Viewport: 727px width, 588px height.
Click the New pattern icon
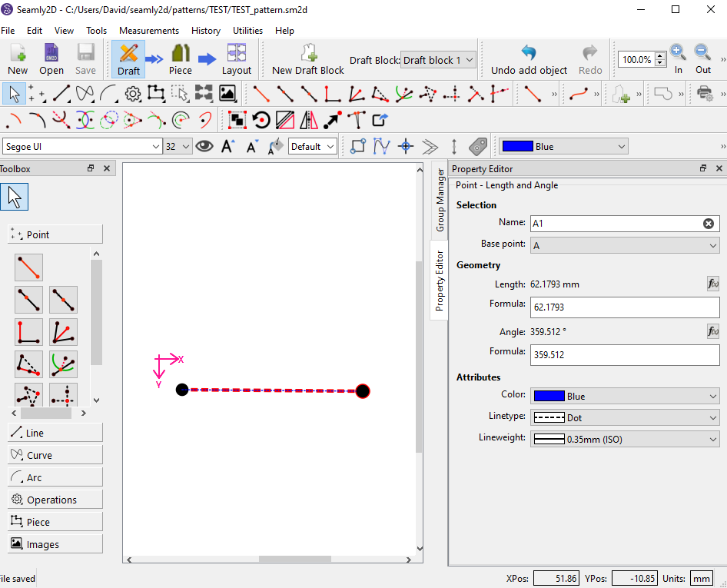(18, 58)
